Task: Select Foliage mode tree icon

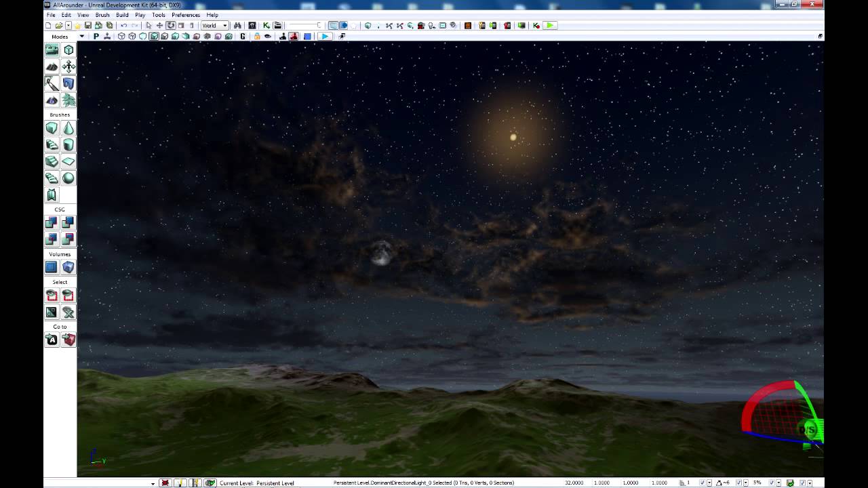Action: point(68,100)
